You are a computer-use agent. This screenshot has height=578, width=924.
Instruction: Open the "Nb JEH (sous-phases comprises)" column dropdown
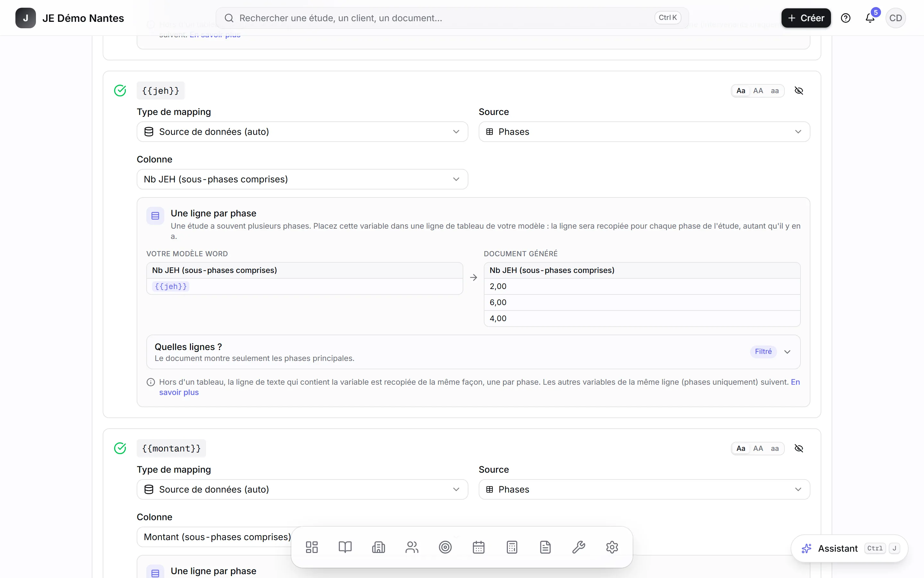click(303, 179)
